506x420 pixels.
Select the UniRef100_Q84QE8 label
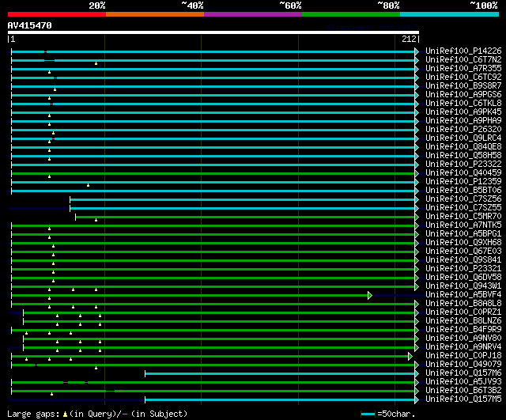pos(463,146)
